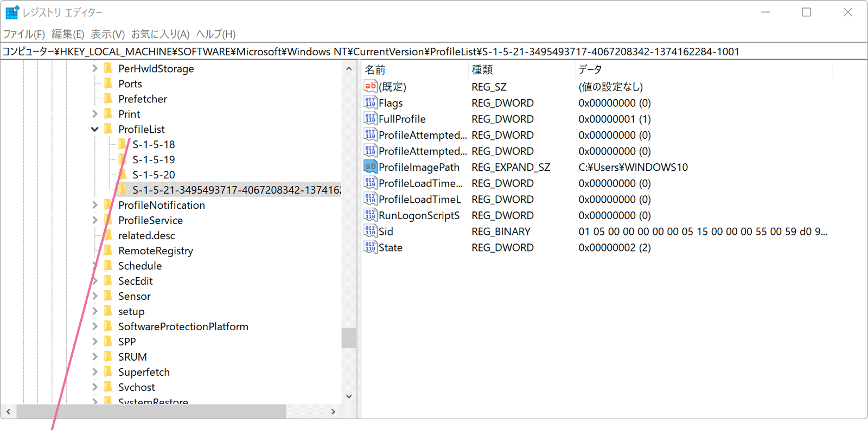Viewport: 868px width, 430px height.
Task: Expand the Svchost key
Action: pos(95,387)
